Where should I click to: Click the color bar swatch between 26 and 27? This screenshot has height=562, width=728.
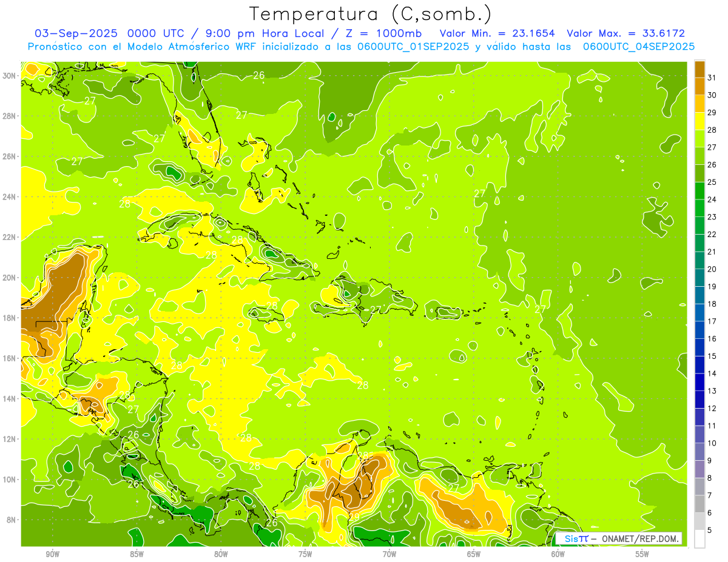(699, 156)
